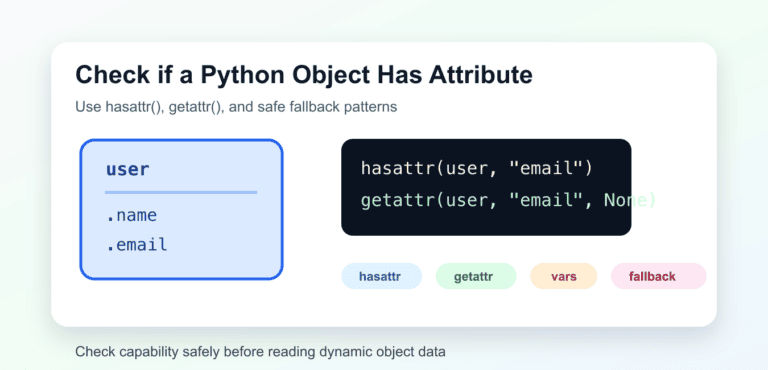Click the hasattr pill tag
The image size is (768, 370).
[x=381, y=276]
